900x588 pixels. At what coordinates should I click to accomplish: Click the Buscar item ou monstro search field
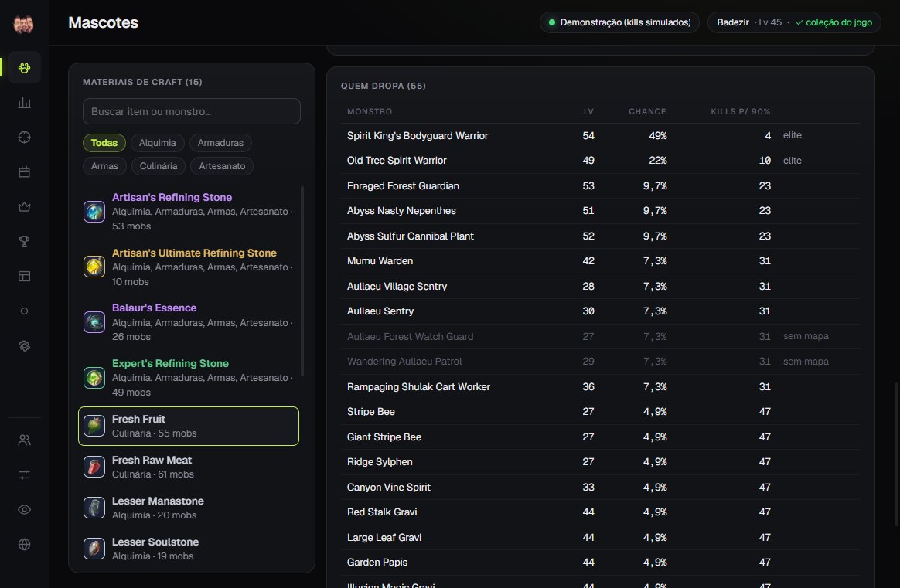pyautogui.click(x=192, y=111)
